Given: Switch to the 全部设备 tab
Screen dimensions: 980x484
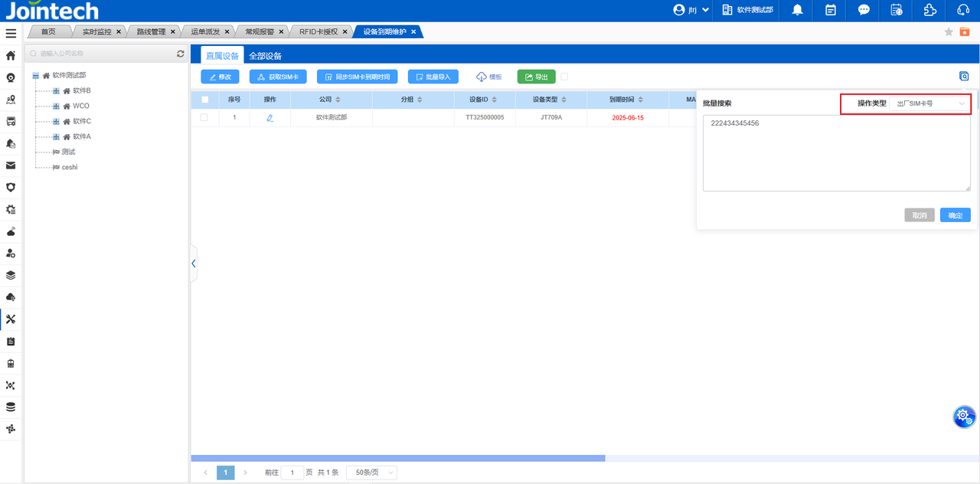Looking at the screenshot, I should pyautogui.click(x=265, y=56).
